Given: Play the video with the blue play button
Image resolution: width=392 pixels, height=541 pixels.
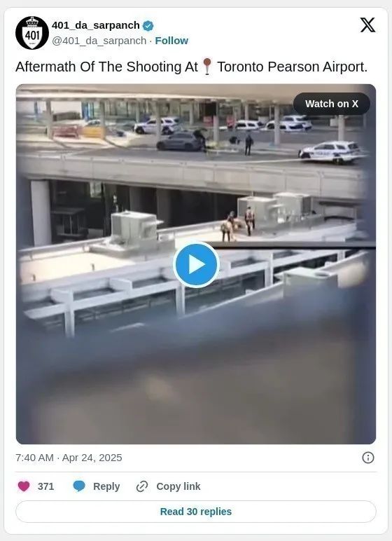Looking at the screenshot, I should pyautogui.click(x=196, y=265).
